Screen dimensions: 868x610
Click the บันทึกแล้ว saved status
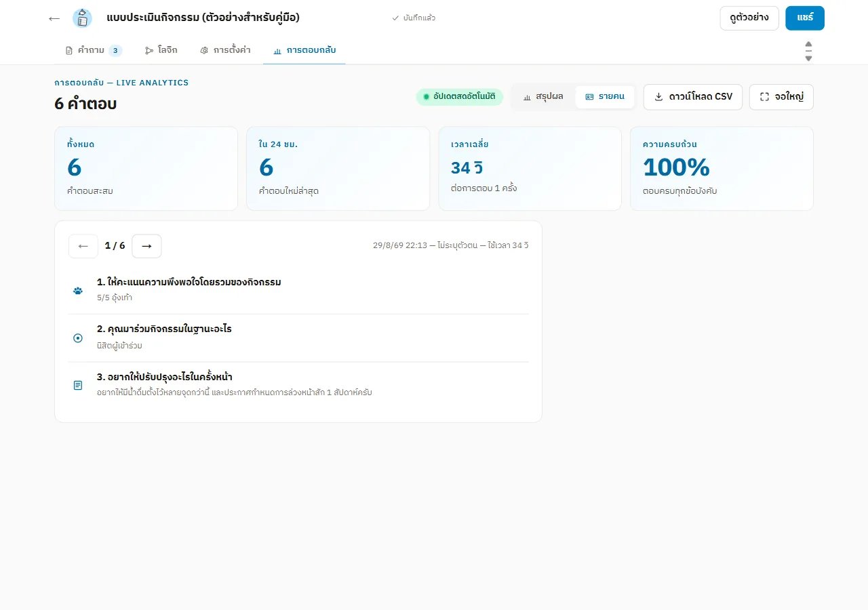pos(414,18)
